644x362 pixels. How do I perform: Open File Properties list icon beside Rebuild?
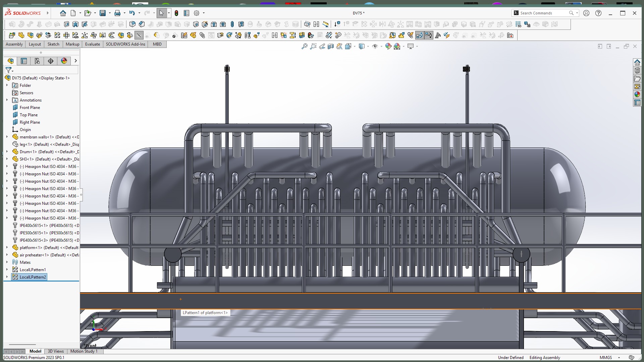tap(186, 13)
